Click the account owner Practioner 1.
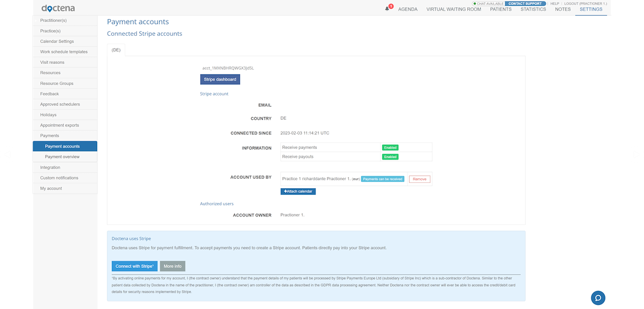The width and height of the screenshot is (644, 309). [x=292, y=215]
